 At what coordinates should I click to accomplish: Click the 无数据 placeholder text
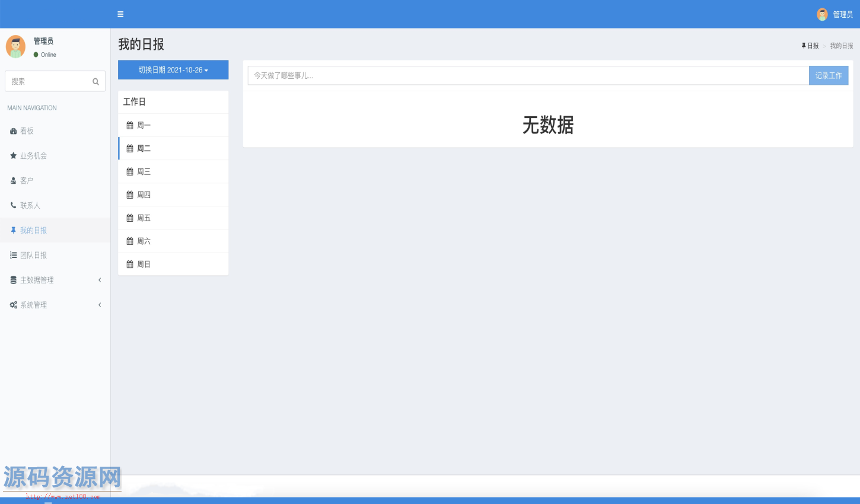[548, 125]
